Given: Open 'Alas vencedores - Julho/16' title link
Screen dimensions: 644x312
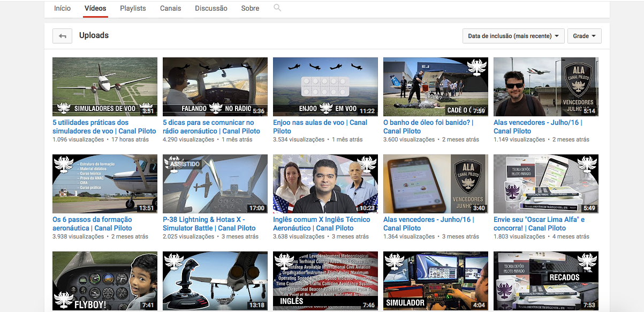Looking at the screenshot, I should 538,127.
